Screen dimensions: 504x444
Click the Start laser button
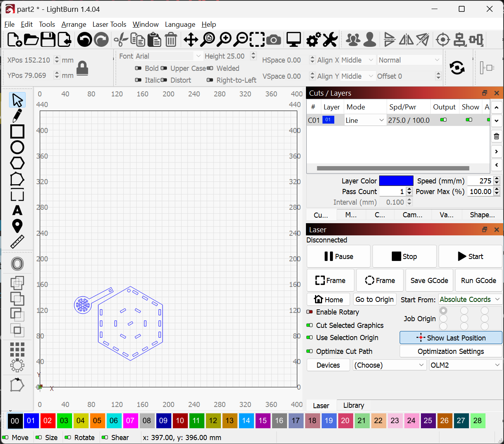[x=471, y=257]
